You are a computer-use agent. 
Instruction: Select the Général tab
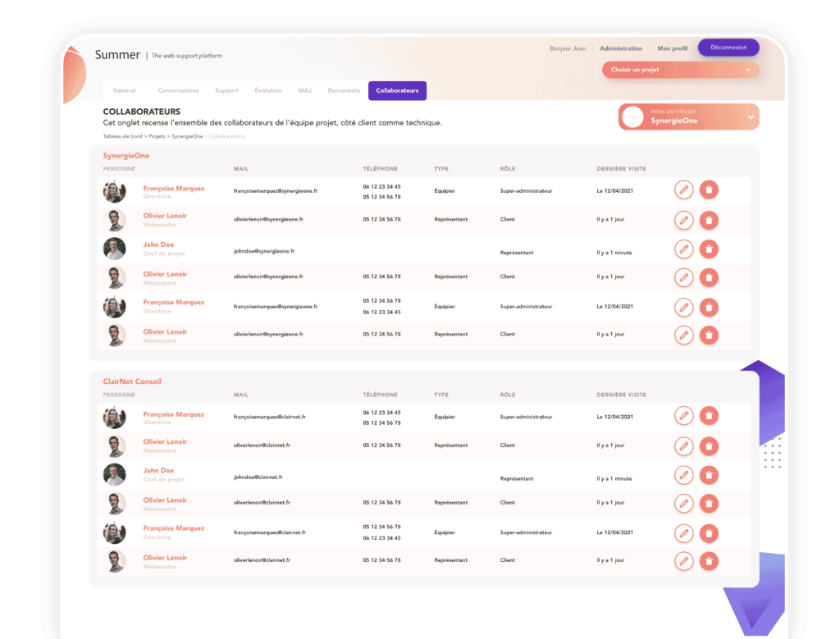coord(125,90)
